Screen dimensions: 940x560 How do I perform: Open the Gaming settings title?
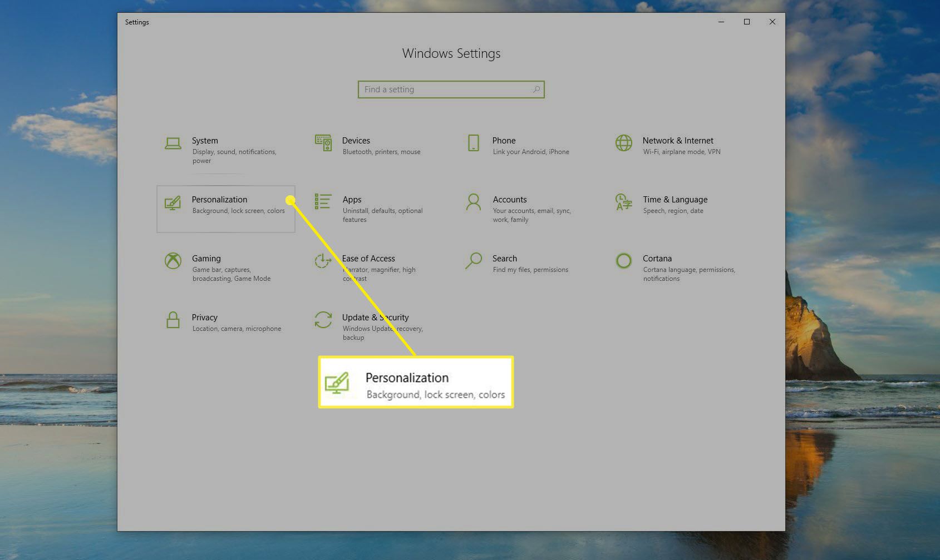206,259
